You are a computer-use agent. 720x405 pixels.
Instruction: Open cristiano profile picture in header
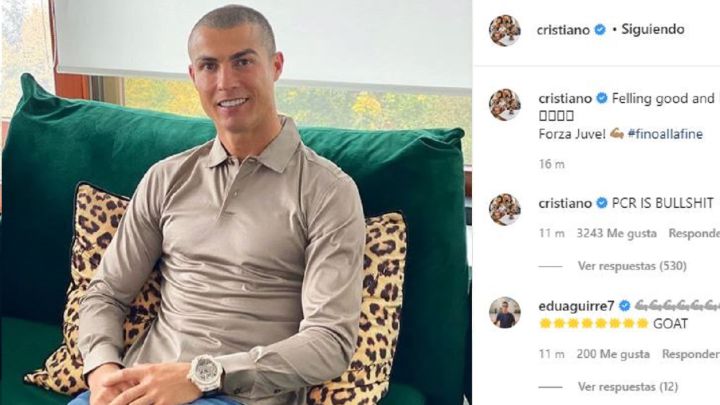click(505, 30)
